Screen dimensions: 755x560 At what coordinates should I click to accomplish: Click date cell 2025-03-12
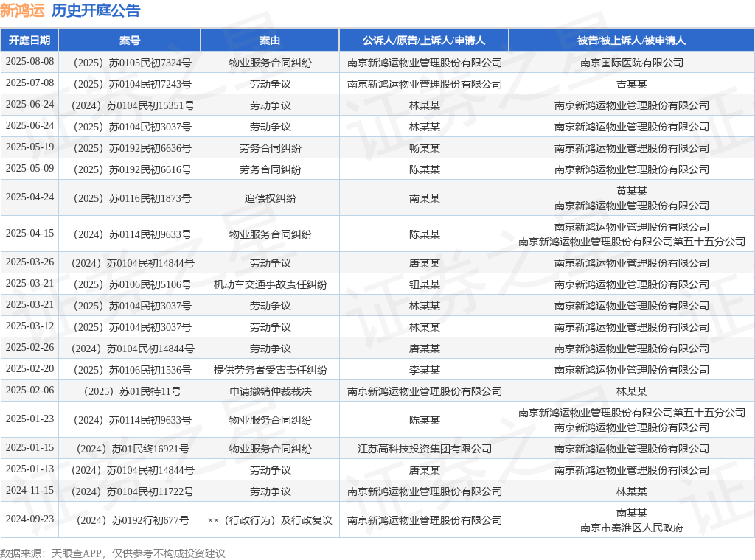tap(29, 326)
